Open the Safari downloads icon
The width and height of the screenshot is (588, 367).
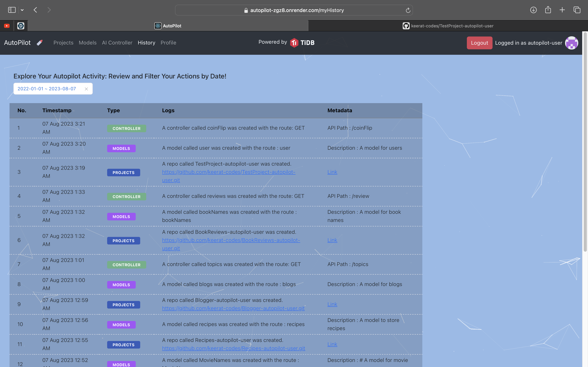[x=533, y=10]
